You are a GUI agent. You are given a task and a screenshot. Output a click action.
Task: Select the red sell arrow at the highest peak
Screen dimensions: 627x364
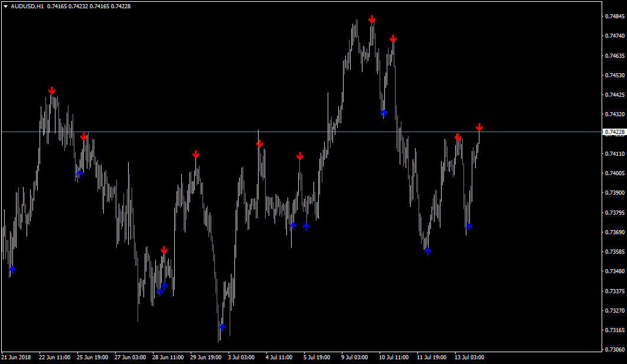[372, 19]
